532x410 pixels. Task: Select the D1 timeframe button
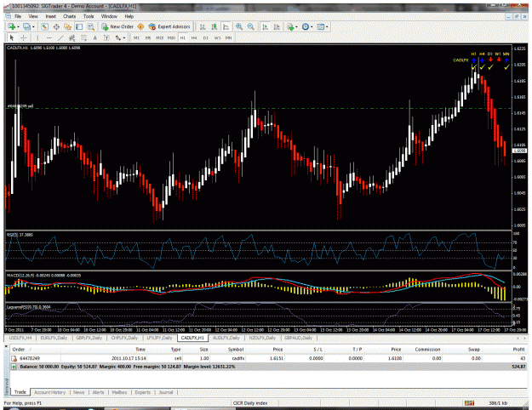206,38
